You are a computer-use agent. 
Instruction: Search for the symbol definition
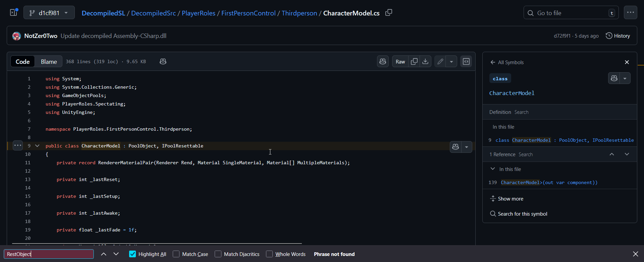point(521,112)
